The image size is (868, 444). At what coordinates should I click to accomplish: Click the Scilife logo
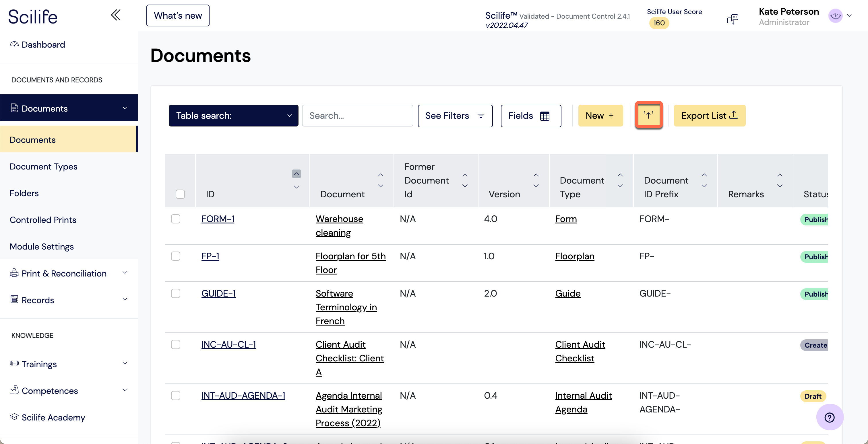[x=33, y=17]
